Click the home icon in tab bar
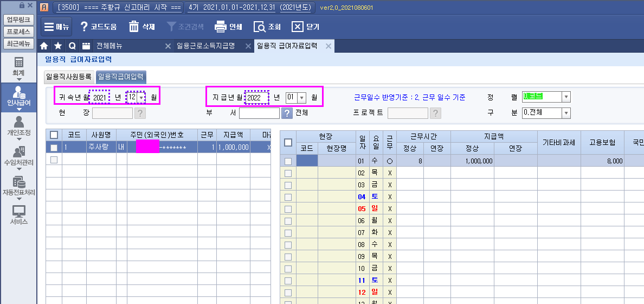 (44, 46)
